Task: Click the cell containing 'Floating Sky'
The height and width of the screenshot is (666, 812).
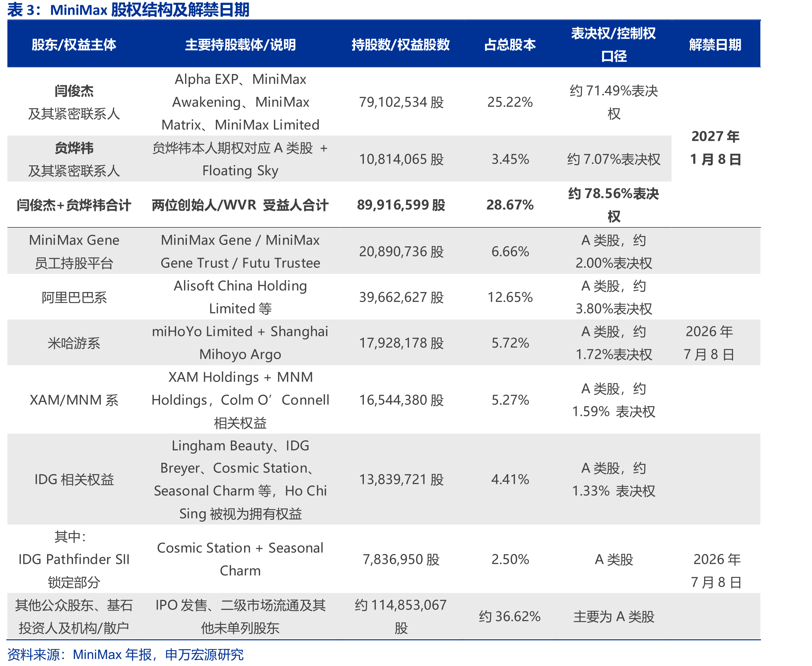Action: (x=240, y=159)
